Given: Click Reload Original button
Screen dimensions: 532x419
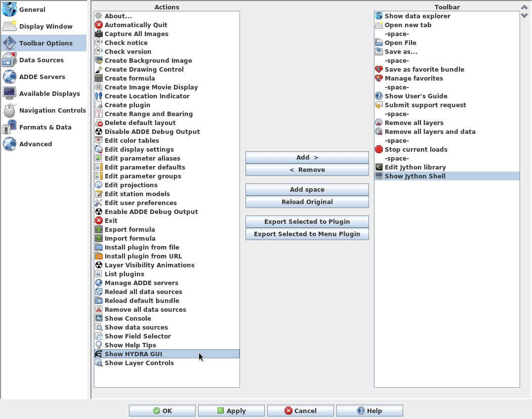Looking at the screenshot, I should [307, 202].
